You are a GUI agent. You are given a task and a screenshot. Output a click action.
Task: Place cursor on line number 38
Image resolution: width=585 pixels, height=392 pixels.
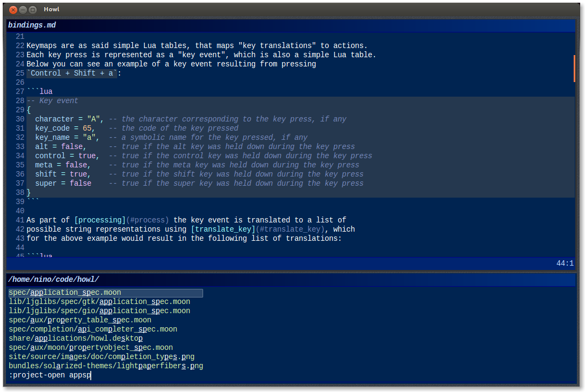[20, 192]
